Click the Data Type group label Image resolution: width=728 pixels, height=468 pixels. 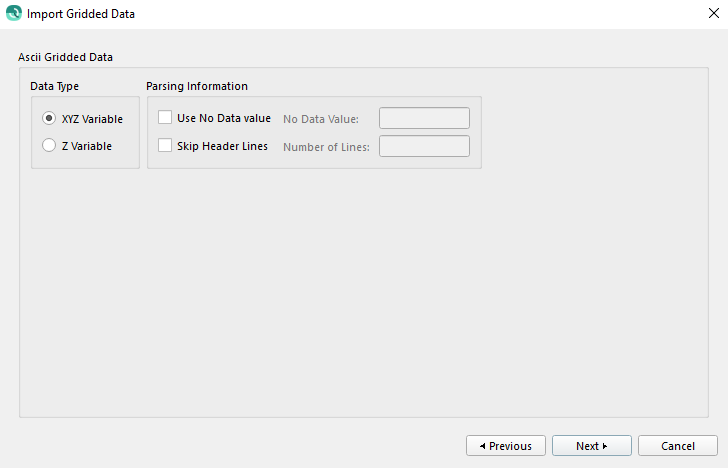[54, 86]
